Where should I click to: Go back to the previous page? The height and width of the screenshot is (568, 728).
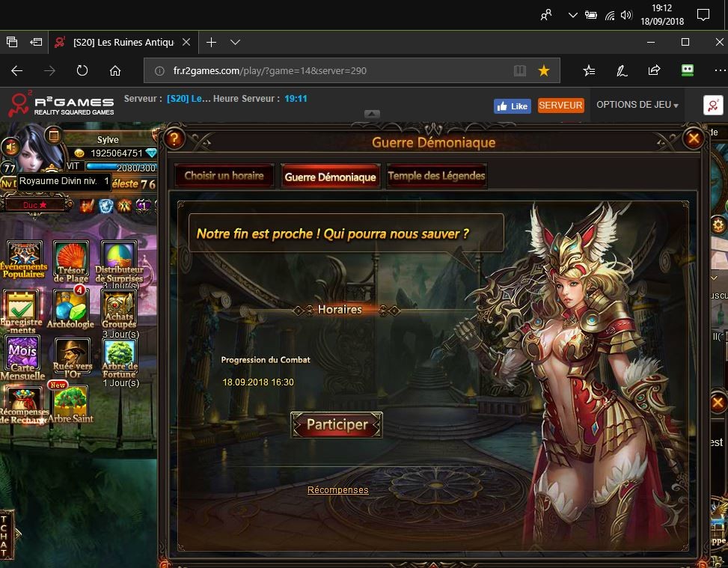point(16,70)
